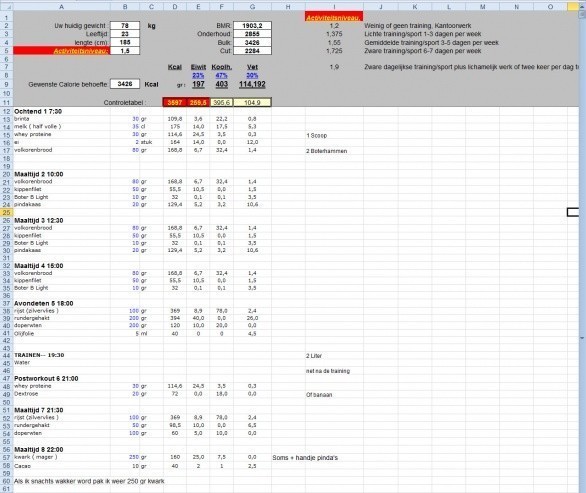Select column G via its header
Screen dimensions: 586x493
click(252, 6)
